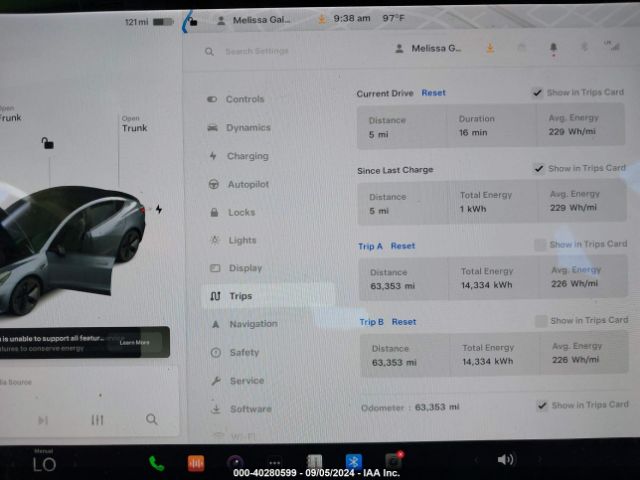Tap the Controls toggle icon
The image size is (640, 480).
[212, 99]
